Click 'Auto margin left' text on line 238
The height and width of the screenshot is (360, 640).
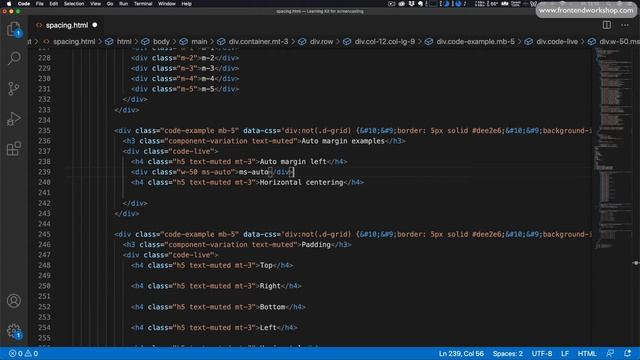[x=293, y=162]
